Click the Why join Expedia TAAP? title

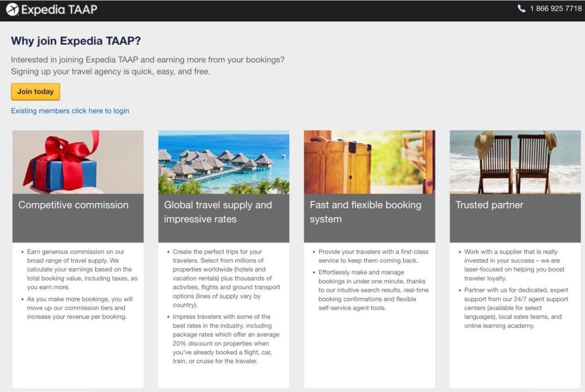point(76,41)
